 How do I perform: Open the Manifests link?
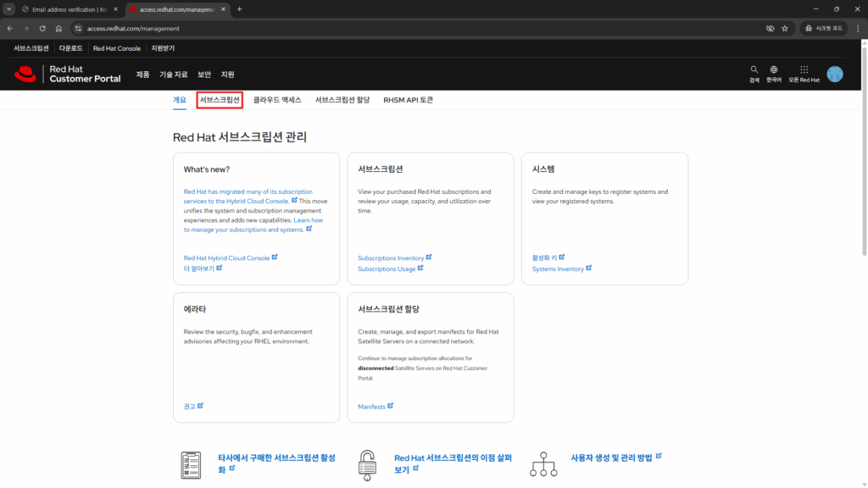pyautogui.click(x=371, y=407)
